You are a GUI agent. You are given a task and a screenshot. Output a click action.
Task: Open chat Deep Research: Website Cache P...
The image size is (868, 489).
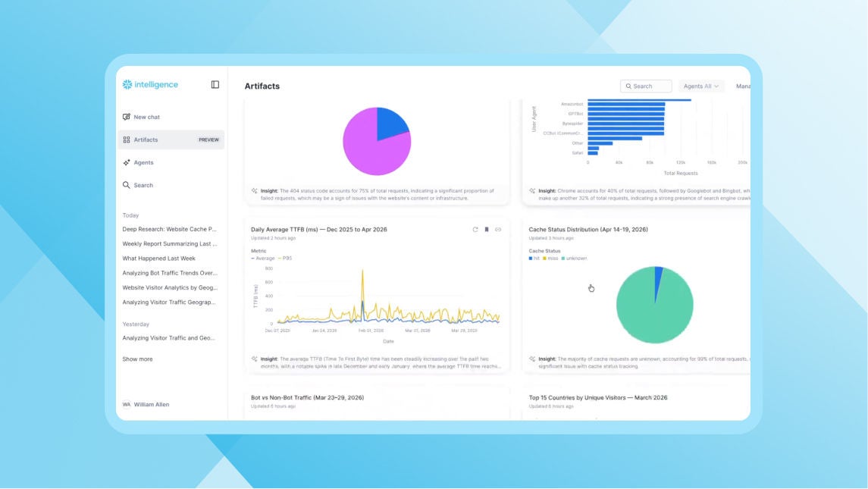click(169, 229)
